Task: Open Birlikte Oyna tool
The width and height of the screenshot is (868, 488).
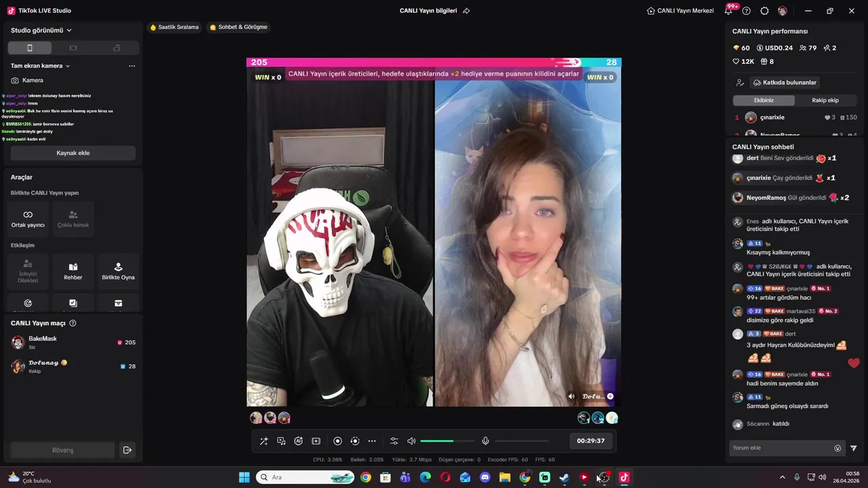Action: (118, 271)
